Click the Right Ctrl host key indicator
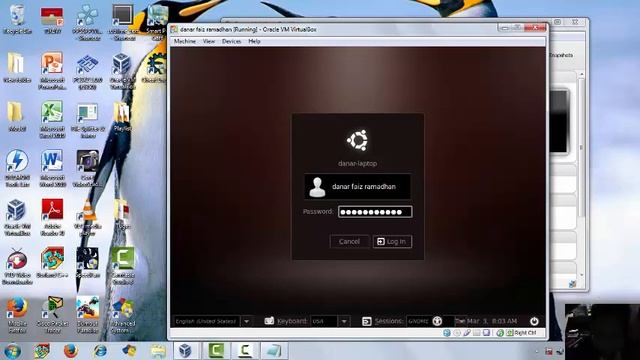 (x=525, y=333)
